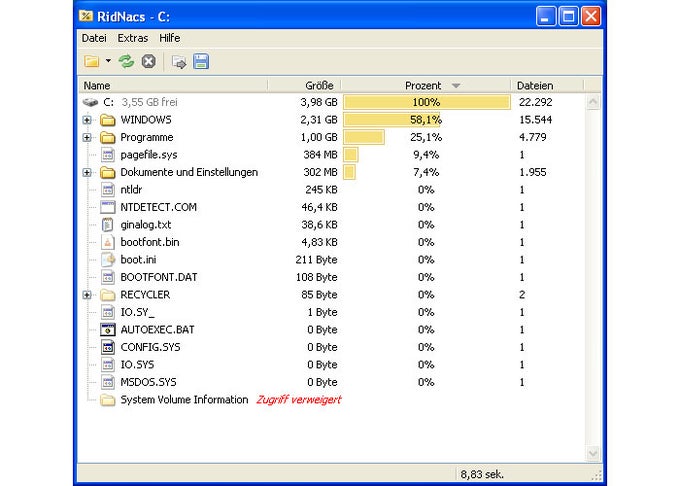Select Dokumente und Einstellungen entry

coord(189,172)
